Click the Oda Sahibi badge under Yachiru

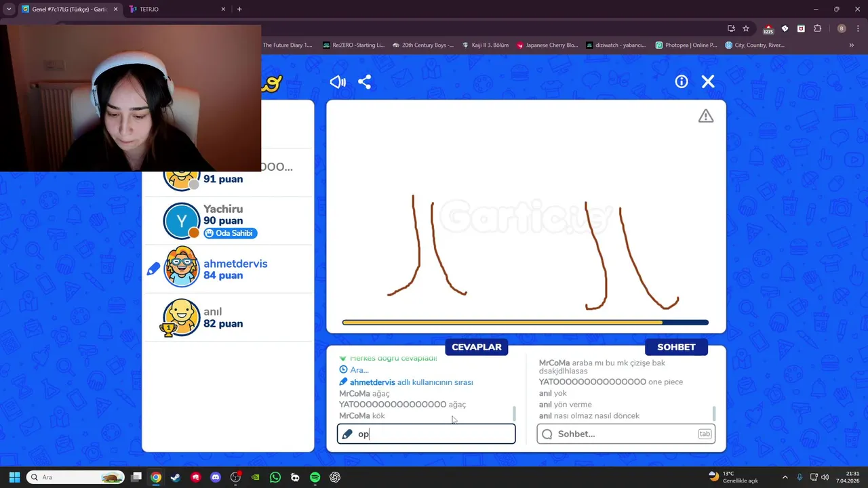point(230,233)
